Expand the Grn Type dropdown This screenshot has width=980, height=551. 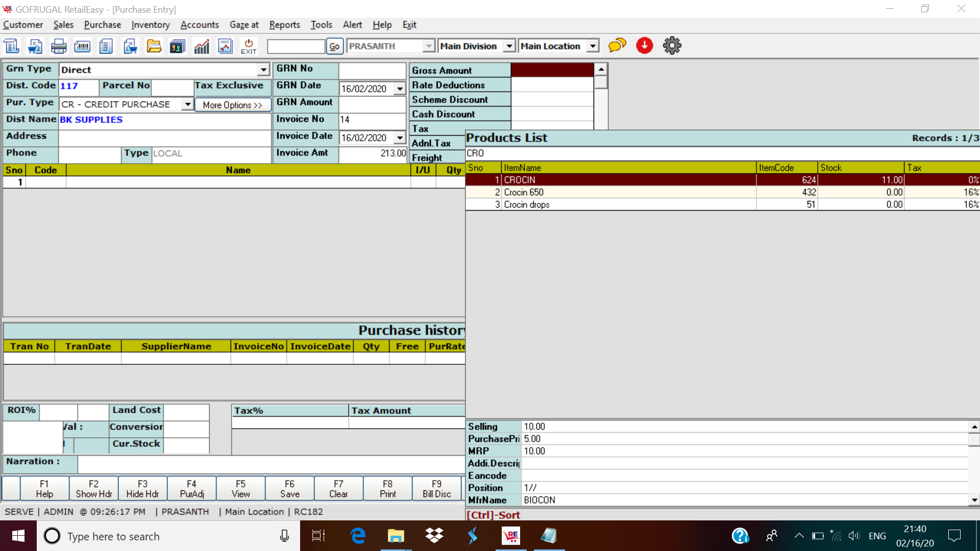[x=263, y=70]
